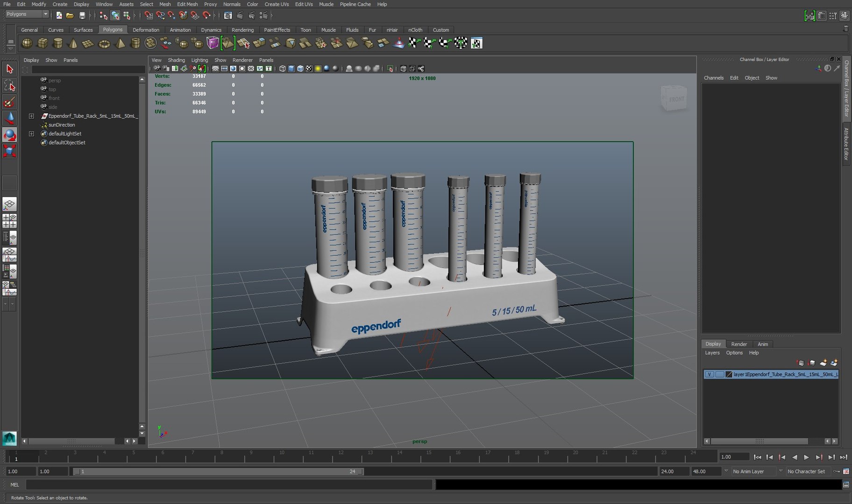The image size is (852, 504).
Task: Open render settings icon
Action: click(264, 15)
